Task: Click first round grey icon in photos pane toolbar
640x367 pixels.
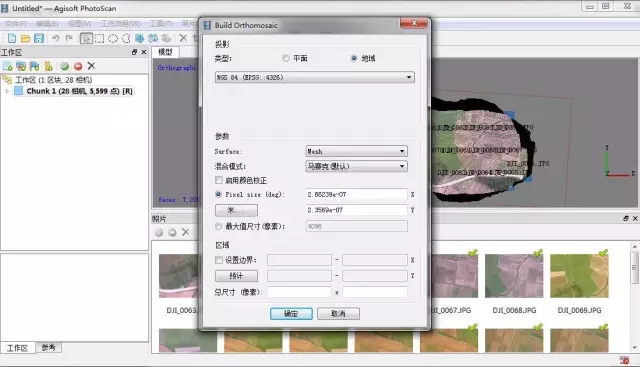Action: tap(159, 232)
